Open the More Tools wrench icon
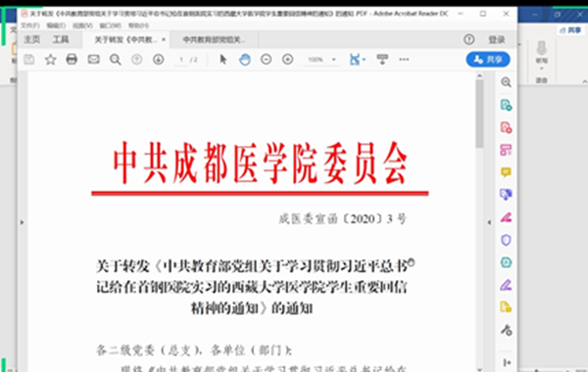The height and width of the screenshot is (372, 588). (506, 330)
